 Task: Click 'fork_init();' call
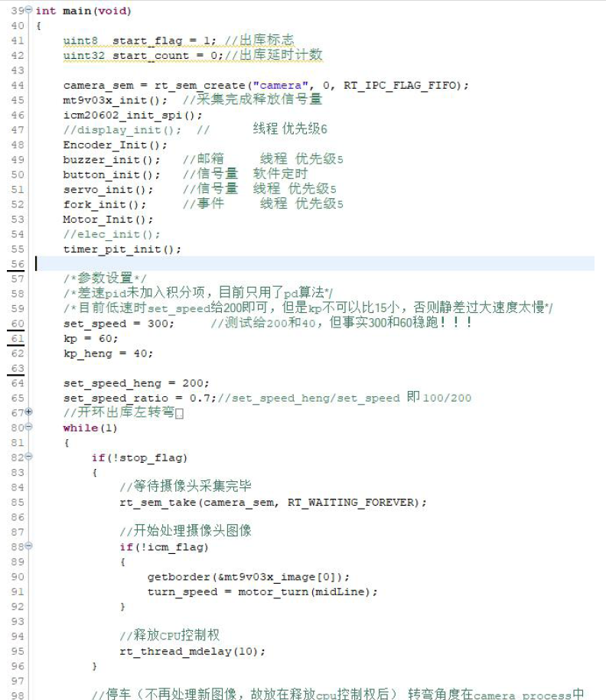tap(105, 204)
